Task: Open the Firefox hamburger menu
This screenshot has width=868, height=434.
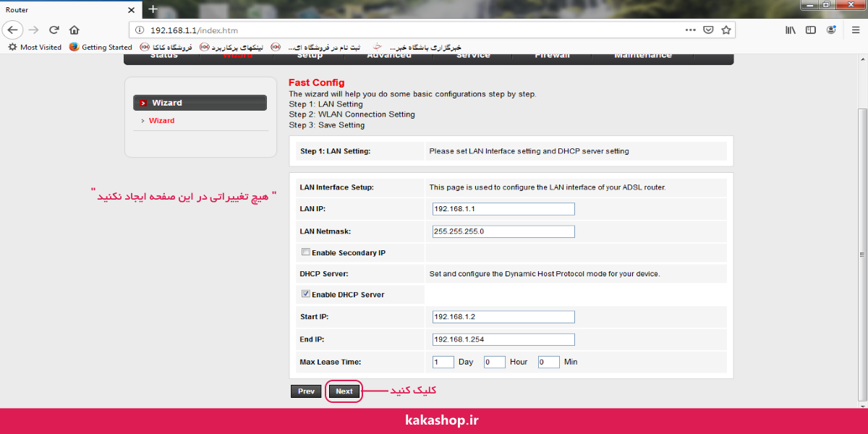Action: click(x=854, y=30)
